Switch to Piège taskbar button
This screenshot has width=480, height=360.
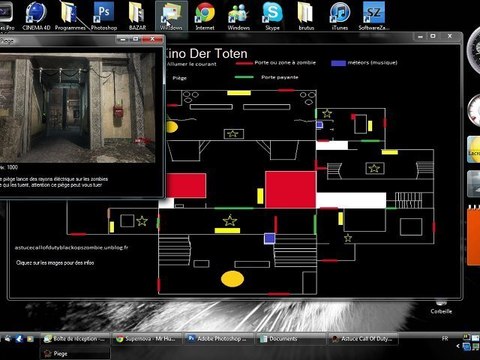(75, 353)
